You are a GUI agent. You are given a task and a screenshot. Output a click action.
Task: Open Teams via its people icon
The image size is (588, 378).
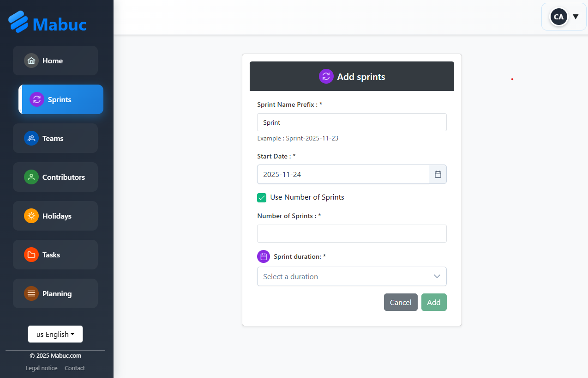[31, 138]
